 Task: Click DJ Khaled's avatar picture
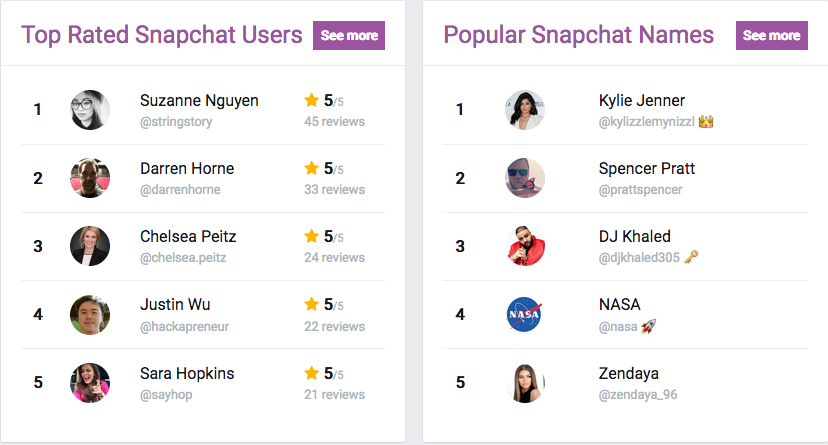(x=524, y=246)
